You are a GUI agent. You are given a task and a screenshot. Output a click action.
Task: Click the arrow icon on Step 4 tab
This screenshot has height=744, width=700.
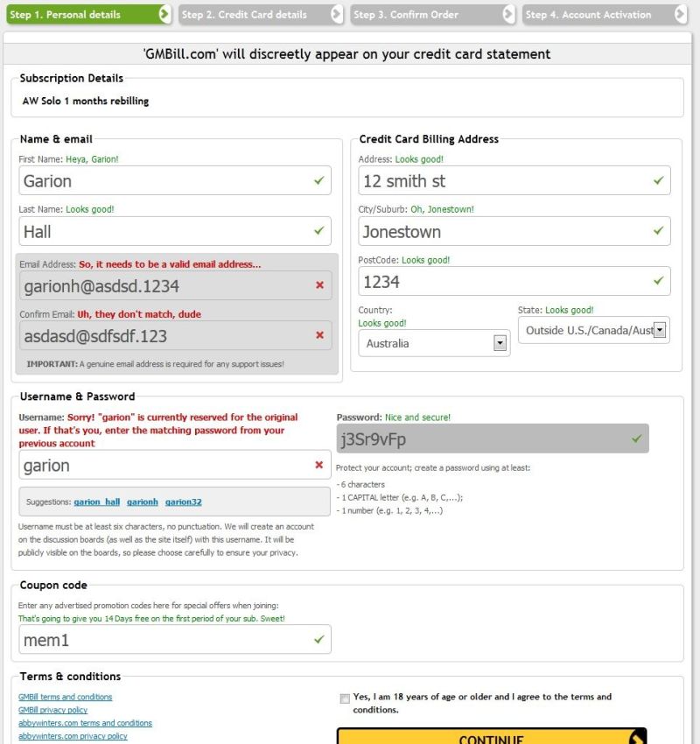[680, 14]
